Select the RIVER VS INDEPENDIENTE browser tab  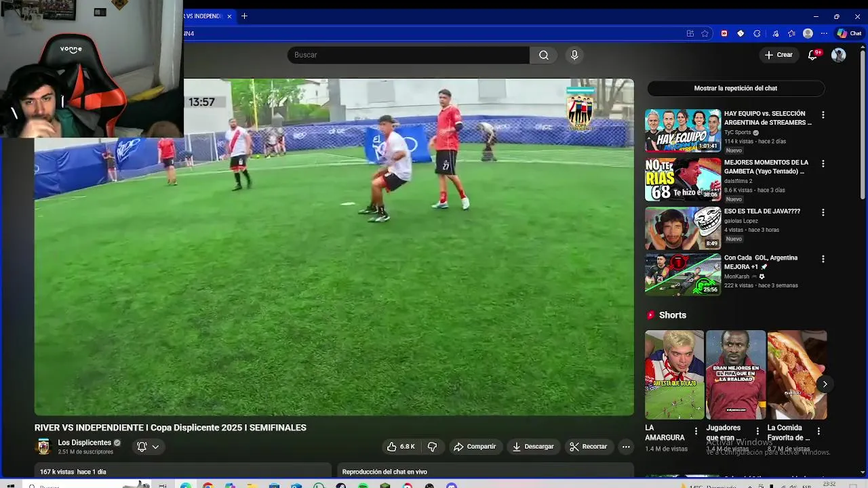click(203, 16)
